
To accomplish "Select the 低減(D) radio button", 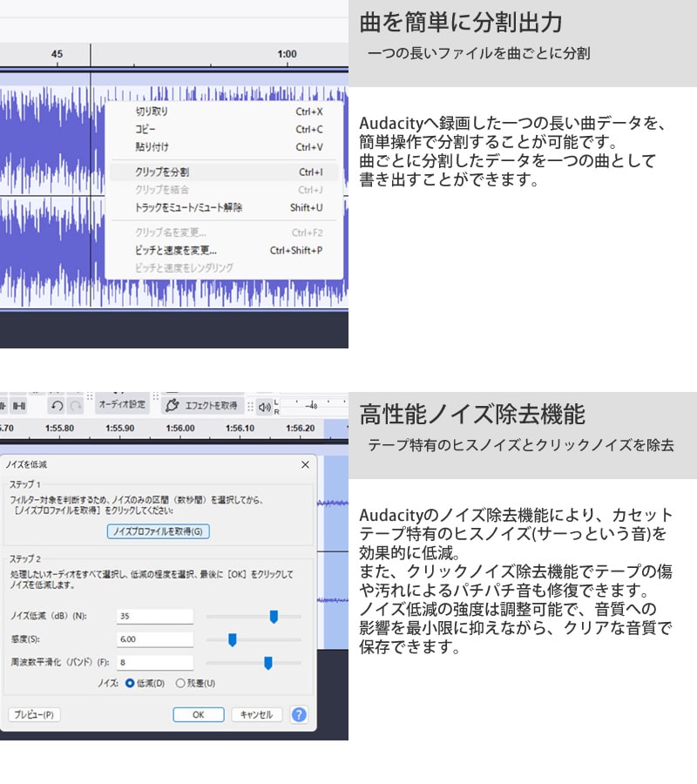I will click(x=131, y=684).
